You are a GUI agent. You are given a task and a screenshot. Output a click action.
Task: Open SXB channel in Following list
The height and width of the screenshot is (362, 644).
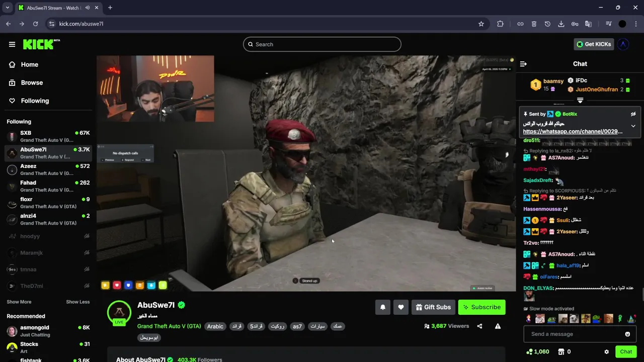[x=48, y=136]
